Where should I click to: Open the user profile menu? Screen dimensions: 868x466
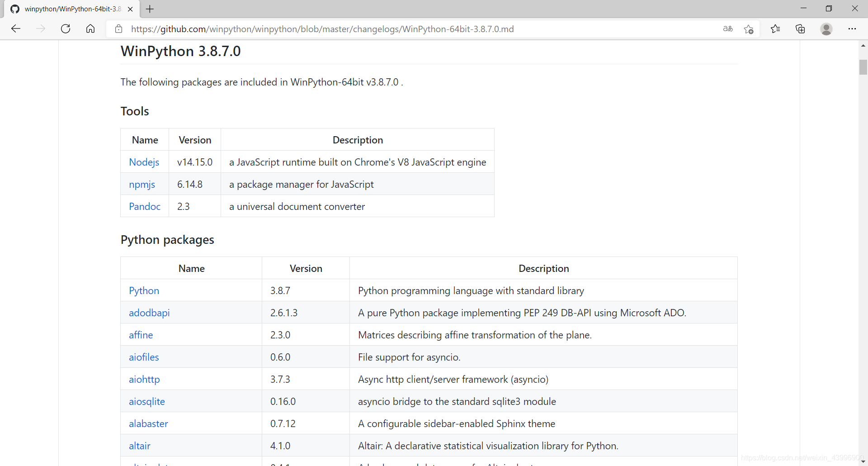(x=826, y=29)
